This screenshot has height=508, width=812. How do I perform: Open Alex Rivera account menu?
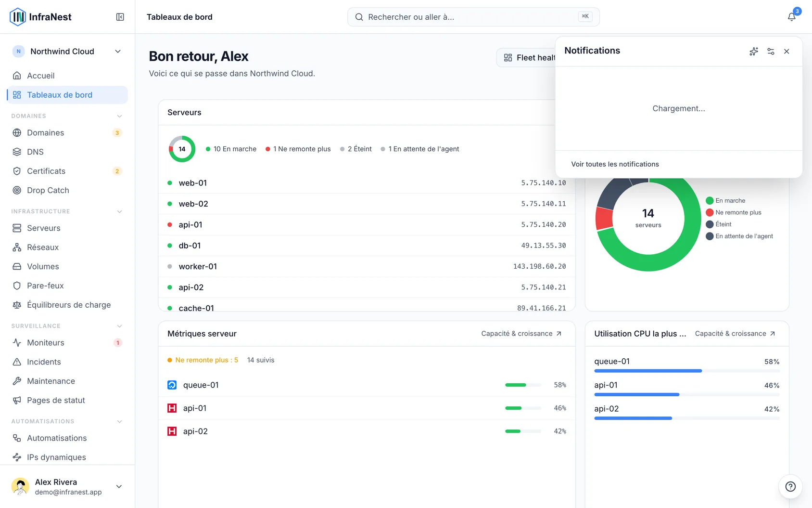67,486
